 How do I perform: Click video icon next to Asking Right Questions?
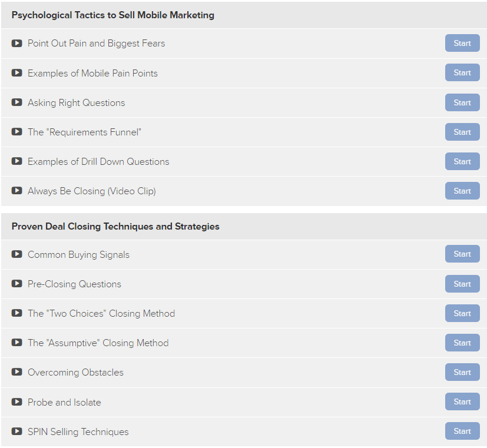coord(16,102)
